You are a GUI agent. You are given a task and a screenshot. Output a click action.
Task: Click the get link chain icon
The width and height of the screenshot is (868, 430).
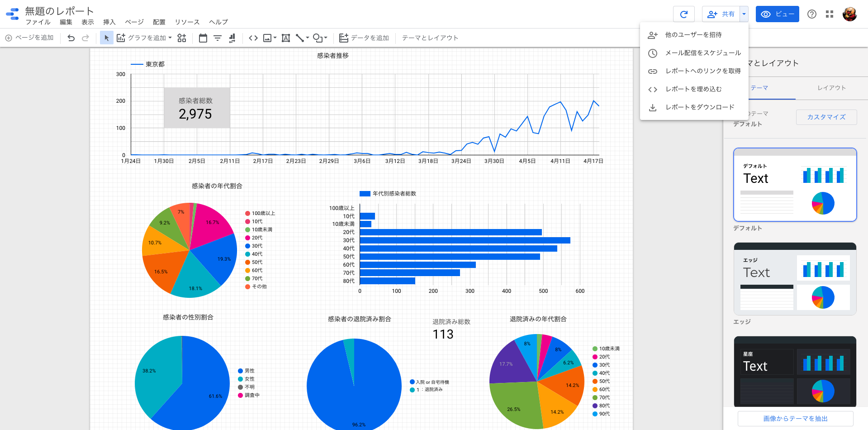click(653, 71)
